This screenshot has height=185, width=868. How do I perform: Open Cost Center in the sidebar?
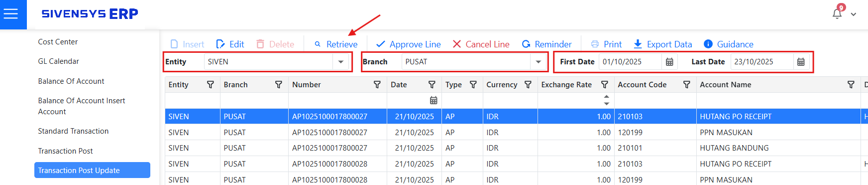click(58, 42)
